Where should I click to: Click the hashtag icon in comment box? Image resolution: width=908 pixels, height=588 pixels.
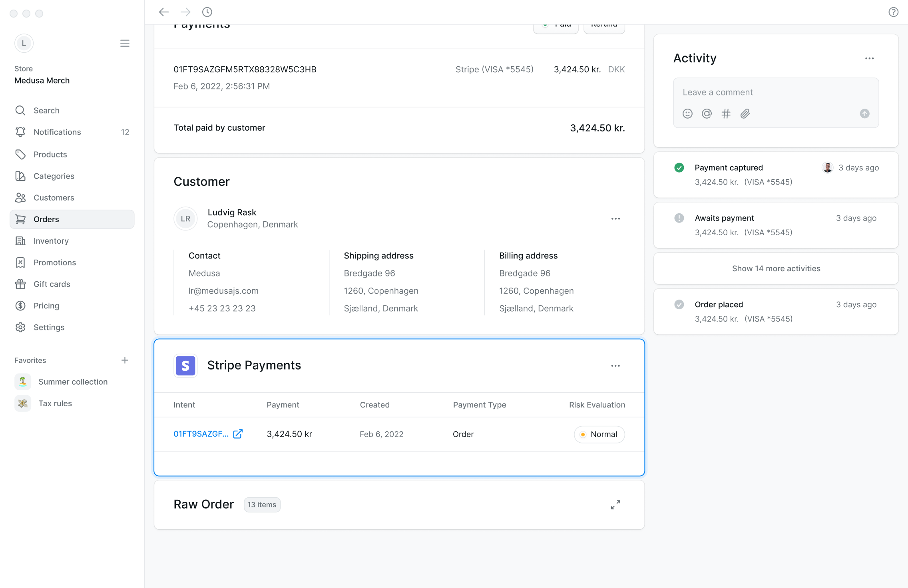coord(726,114)
